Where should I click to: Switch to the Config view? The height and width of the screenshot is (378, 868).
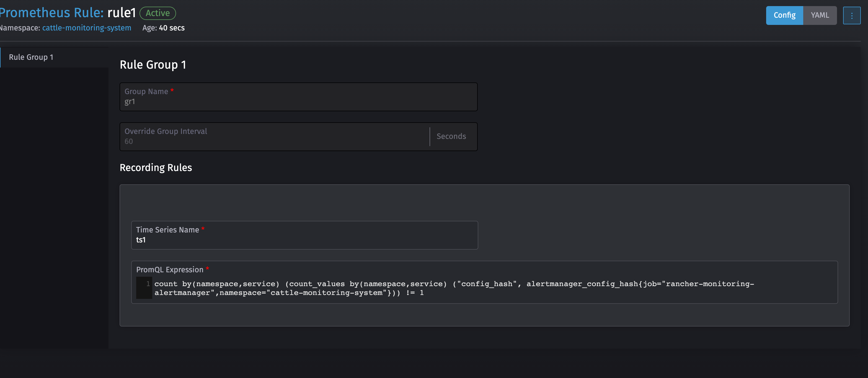tap(784, 15)
